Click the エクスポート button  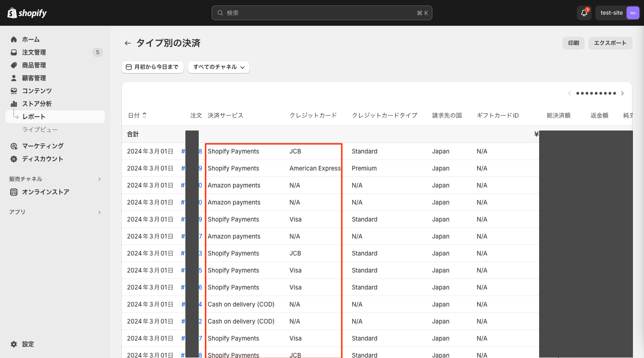(x=610, y=43)
